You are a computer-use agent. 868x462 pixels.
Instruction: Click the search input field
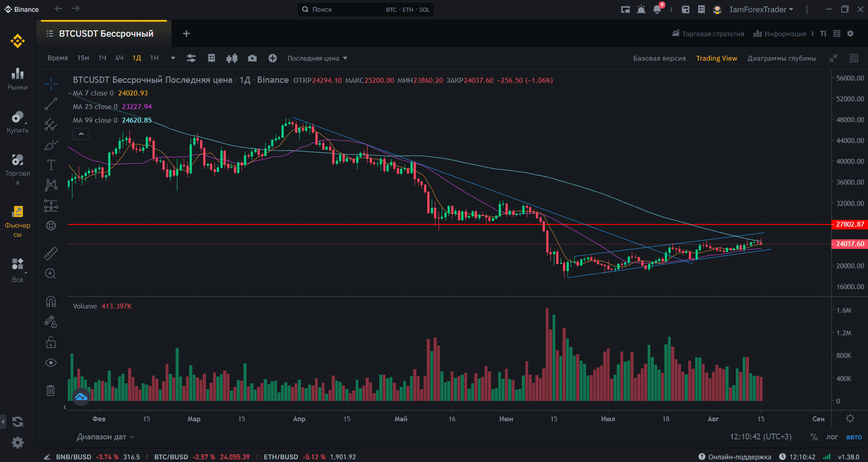coord(366,10)
